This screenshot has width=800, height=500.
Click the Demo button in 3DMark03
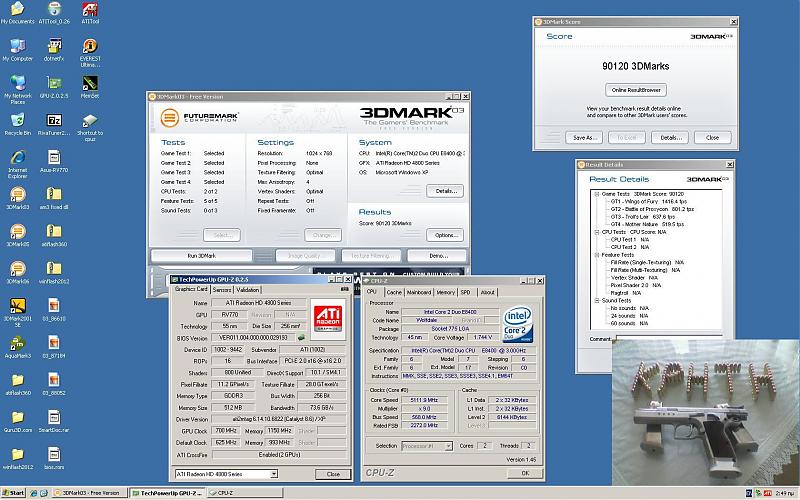tap(438, 256)
